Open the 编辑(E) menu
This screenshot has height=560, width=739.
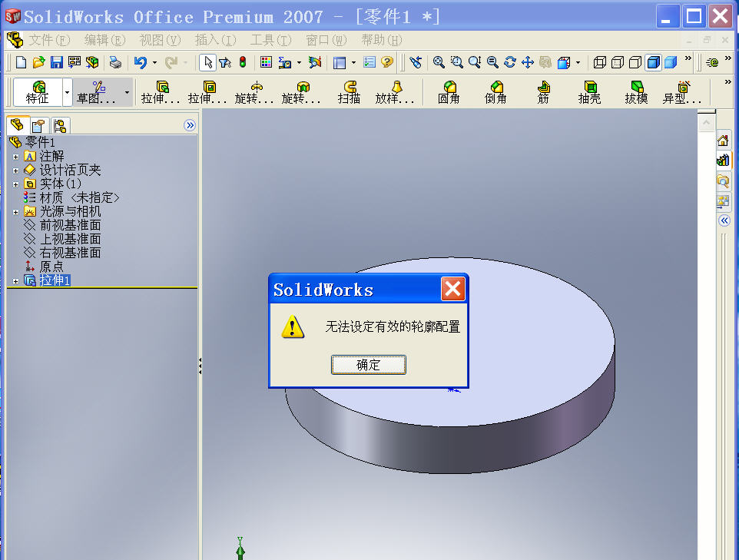click(x=104, y=40)
